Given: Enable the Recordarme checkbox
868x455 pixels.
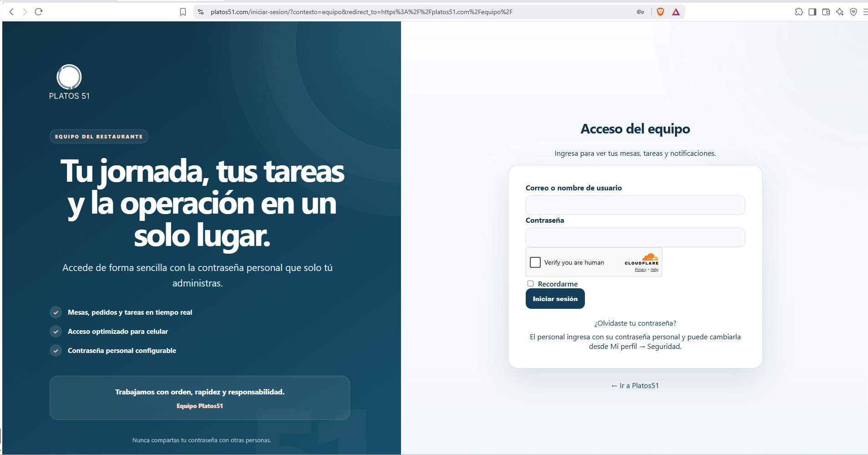Looking at the screenshot, I should (530, 284).
